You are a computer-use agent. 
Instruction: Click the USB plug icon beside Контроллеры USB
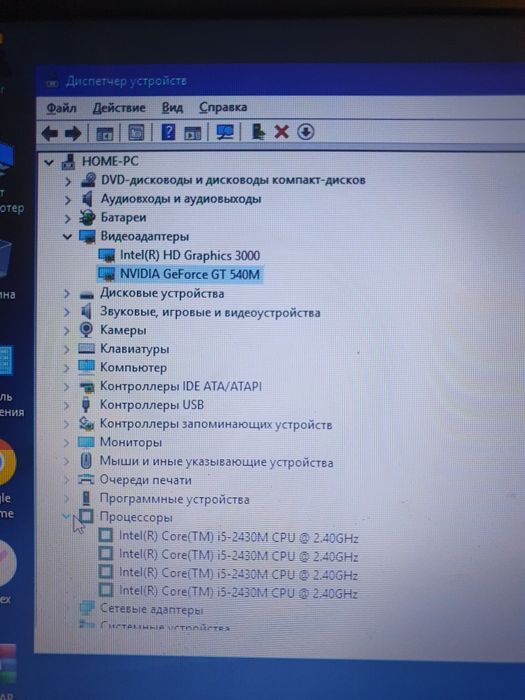[x=86, y=404]
